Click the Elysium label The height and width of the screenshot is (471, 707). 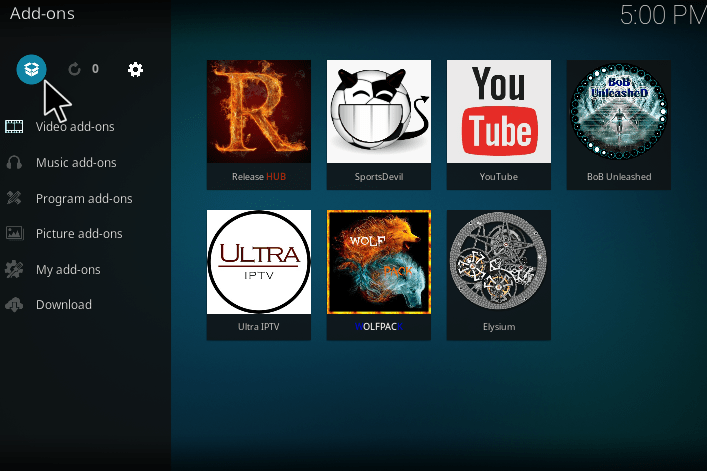coord(499,327)
